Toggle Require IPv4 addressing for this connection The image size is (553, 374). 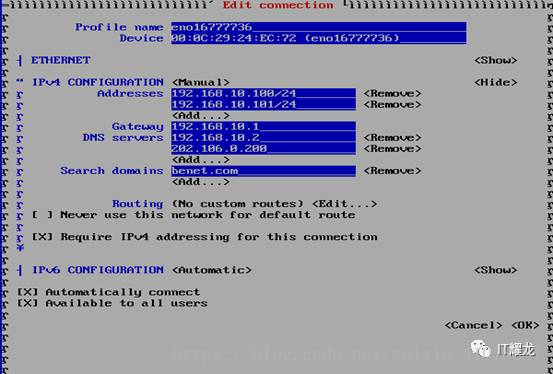point(205,237)
